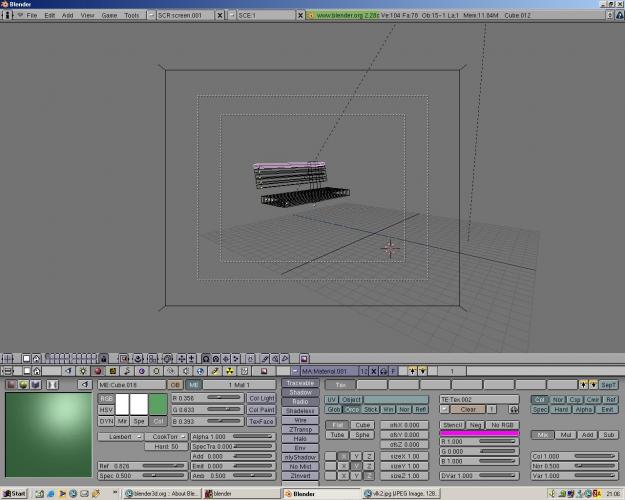The width and height of the screenshot is (625, 500).
Task: Click the cube preview type icon
Action: click(36, 384)
